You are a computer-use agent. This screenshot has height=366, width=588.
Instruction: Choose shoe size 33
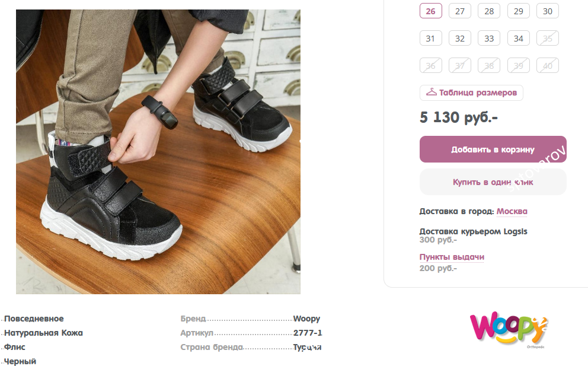489,39
